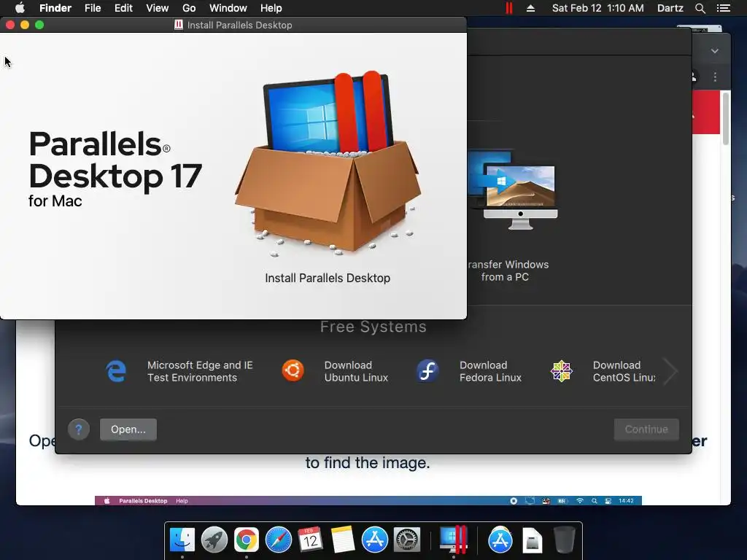Viewport: 747px width, 560px height.
Task: Click the date and time in menu bar
Action: click(598, 8)
